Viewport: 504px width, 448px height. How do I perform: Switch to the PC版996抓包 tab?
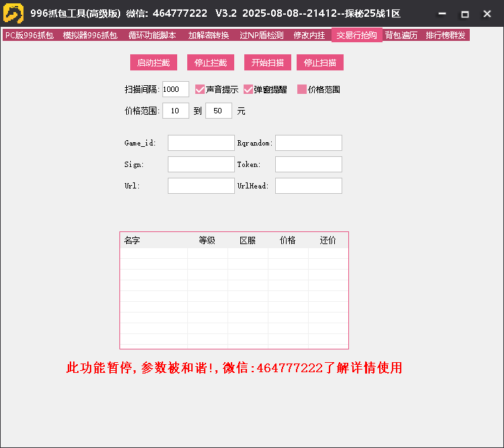[x=29, y=36]
